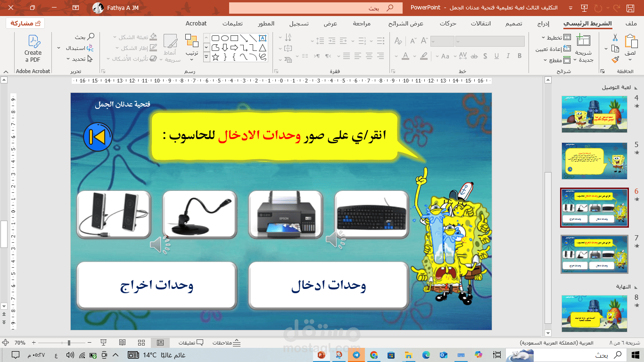Switch to Normal view icon
The image size is (644, 362).
point(160,343)
